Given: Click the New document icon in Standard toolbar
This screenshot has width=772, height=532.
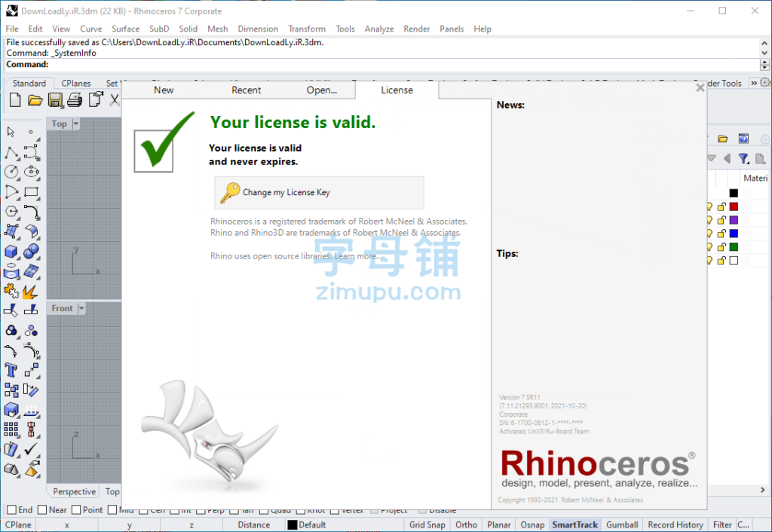Looking at the screenshot, I should (x=15, y=100).
